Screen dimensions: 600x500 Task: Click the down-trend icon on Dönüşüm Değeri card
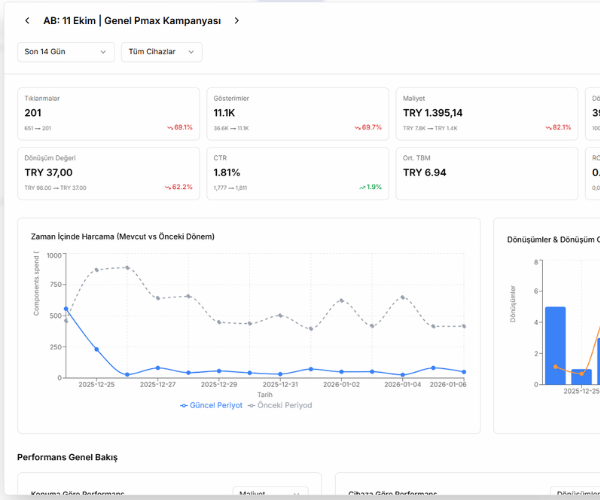point(170,188)
